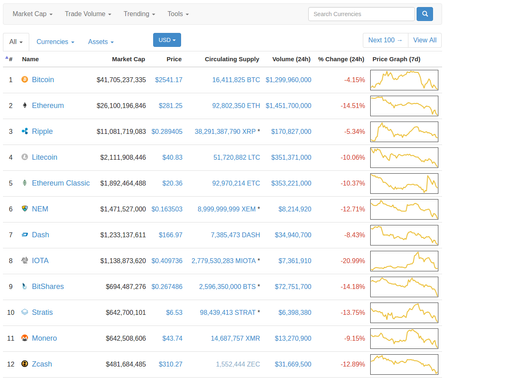Screen dimensions: 508x380
Task: Open the IOTA currency link
Action: point(40,260)
